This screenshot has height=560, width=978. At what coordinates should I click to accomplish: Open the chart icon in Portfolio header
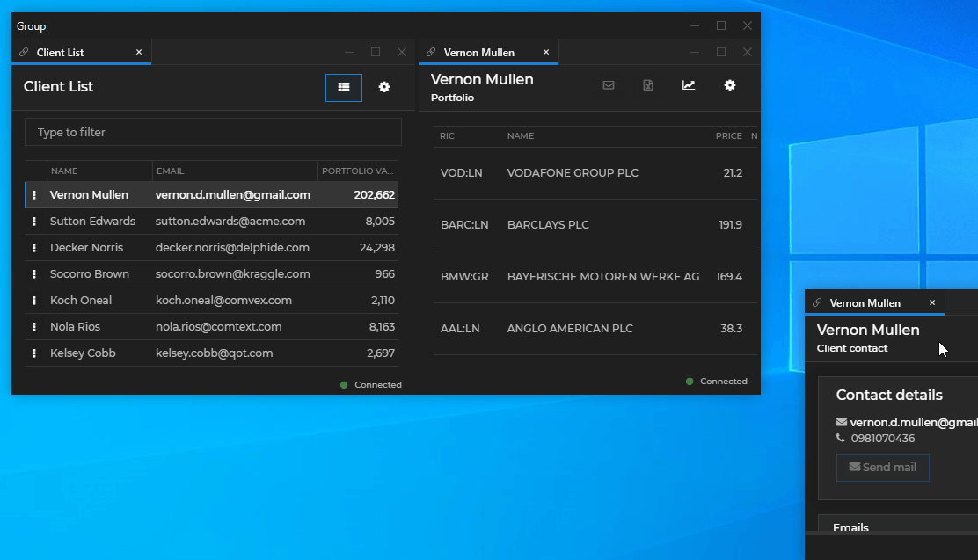(689, 85)
